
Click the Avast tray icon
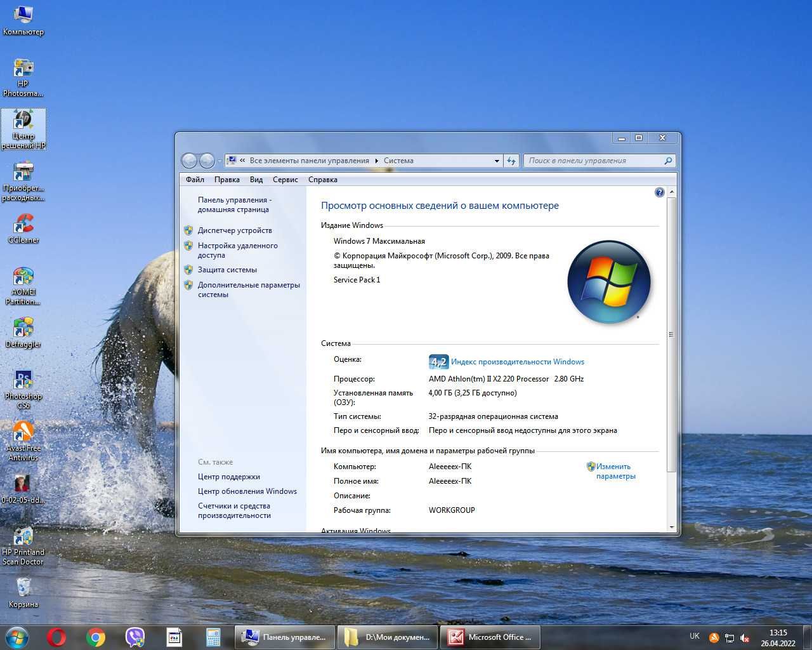pyautogui.click(x=714, y=638)
